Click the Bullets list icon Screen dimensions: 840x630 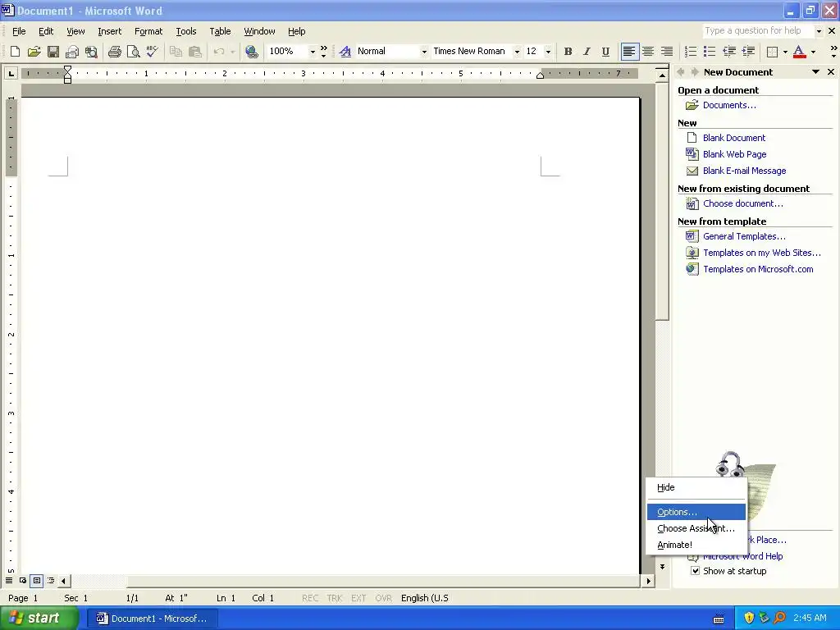(x=710, y=52)
